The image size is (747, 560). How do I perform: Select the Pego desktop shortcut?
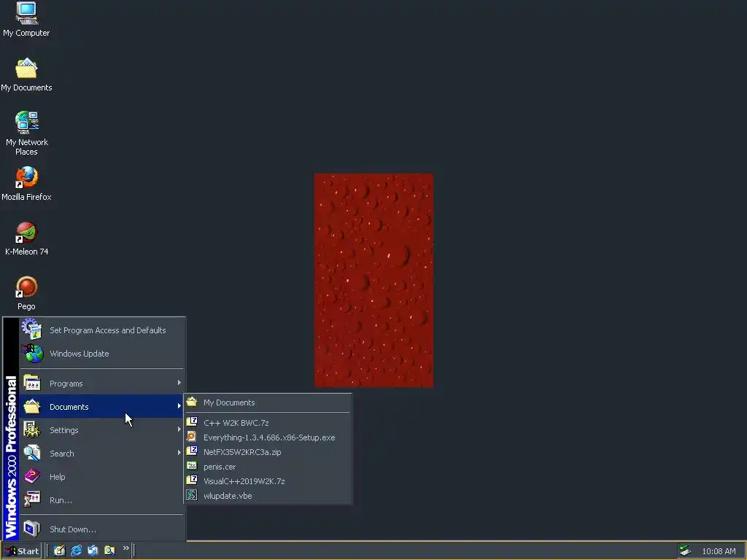click(x=26, y=293)
